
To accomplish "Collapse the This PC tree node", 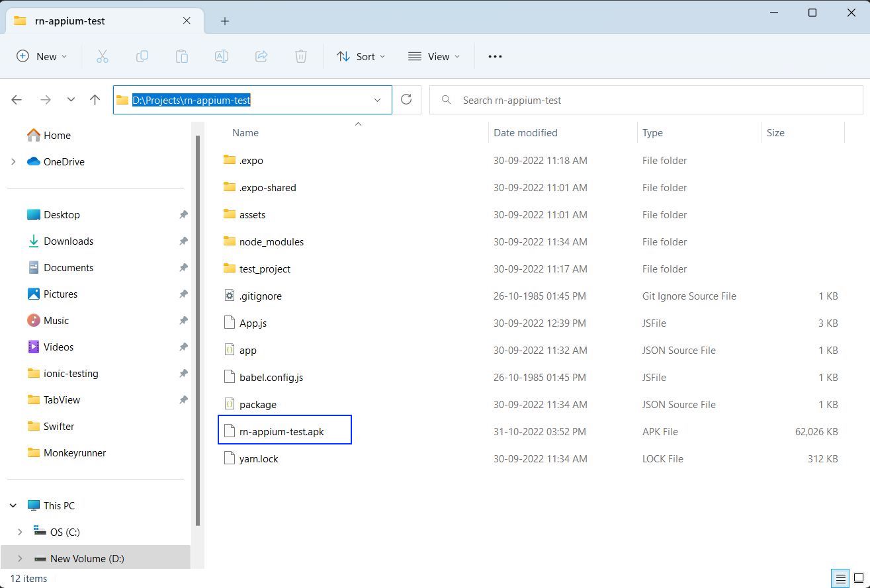I will [x=13, y=506].
